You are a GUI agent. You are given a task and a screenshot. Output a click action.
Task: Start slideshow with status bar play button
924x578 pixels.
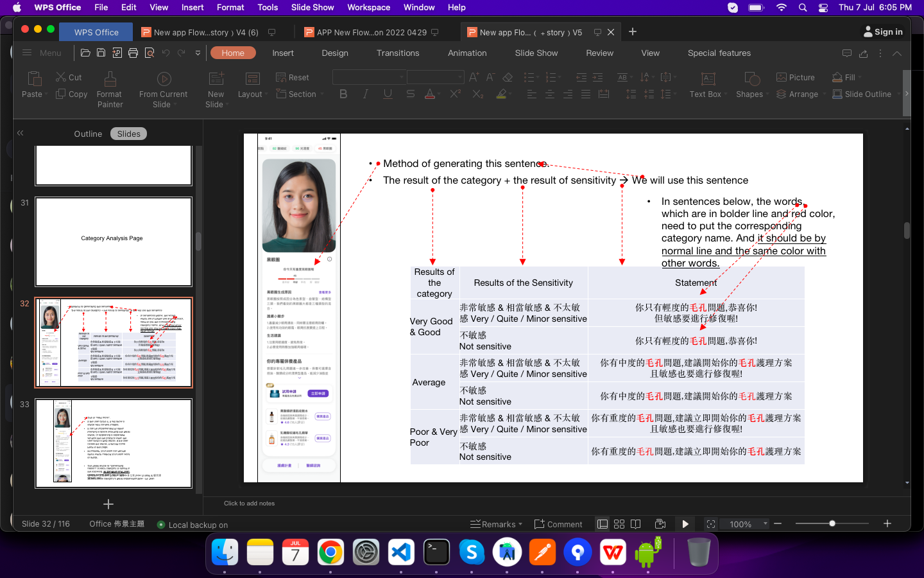pos(685,524)
